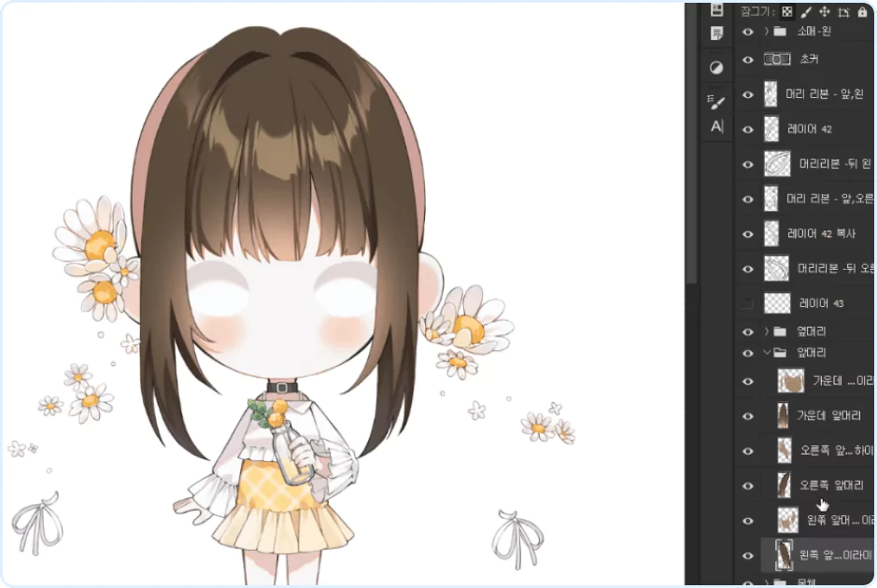This screenshot has width=877, height=588.
Task: Select the 가운데 앞머리 layer name
Action: 828,415
